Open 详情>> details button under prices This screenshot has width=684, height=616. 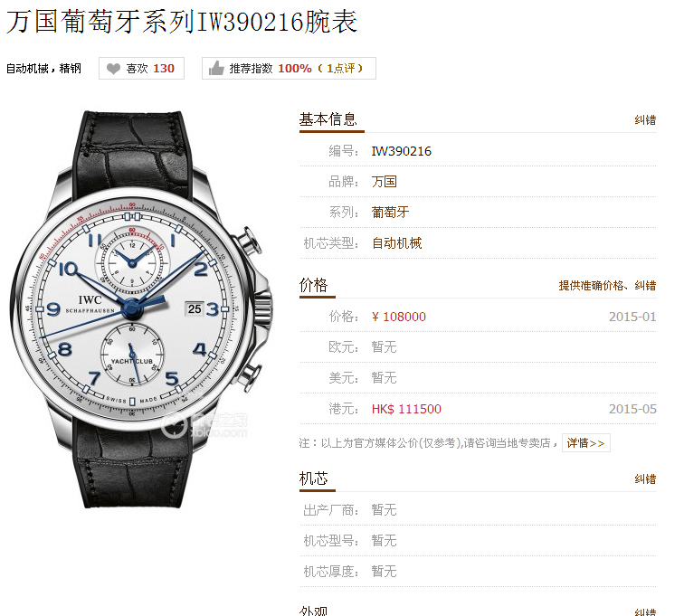(x=586, y=443)
